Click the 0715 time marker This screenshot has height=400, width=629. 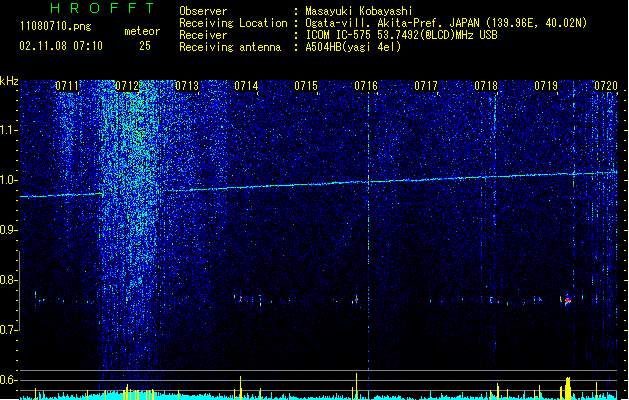coord(306,86)
